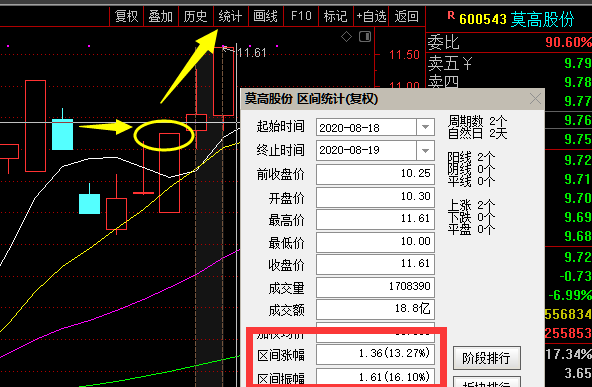Add the stock with +自选
The height and width of the screenshot is (387, 592).
[371, 16]
